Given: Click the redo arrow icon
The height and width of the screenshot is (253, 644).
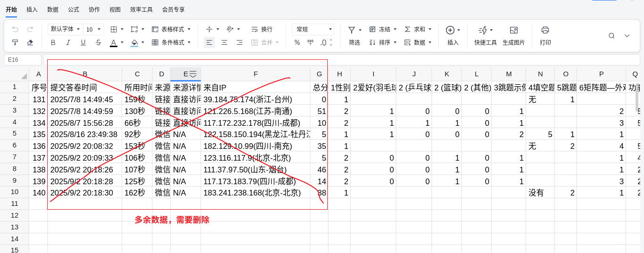Looking at the screenshot, I should (x=30, y=29).
